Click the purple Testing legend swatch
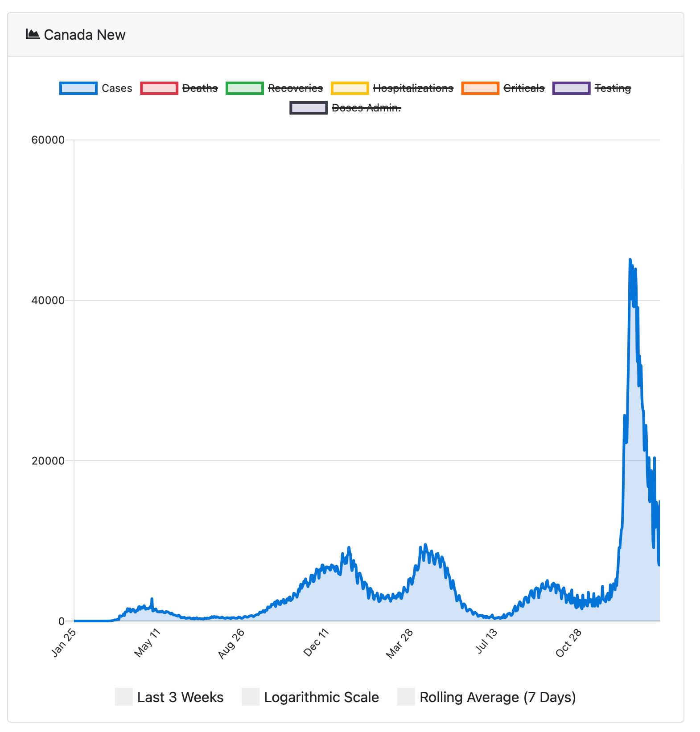This screenshot has height=732, width=700. (571, 88)
